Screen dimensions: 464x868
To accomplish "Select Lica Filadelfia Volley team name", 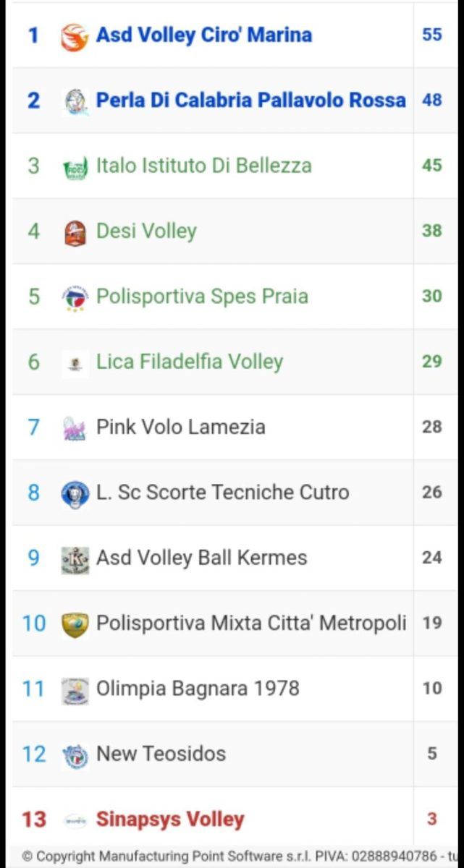I will coord(190,362).
